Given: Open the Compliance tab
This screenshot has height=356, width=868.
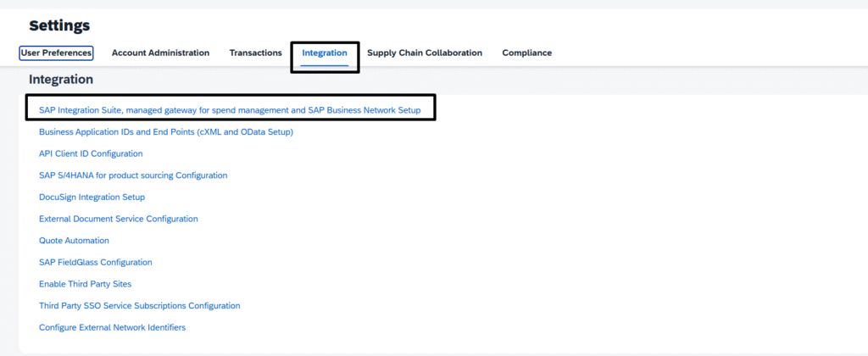Looking at the screenshot, I should click(x=526, y=53).
